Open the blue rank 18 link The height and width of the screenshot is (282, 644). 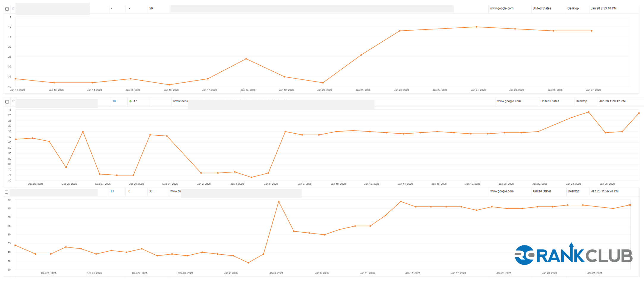[114, 101]
